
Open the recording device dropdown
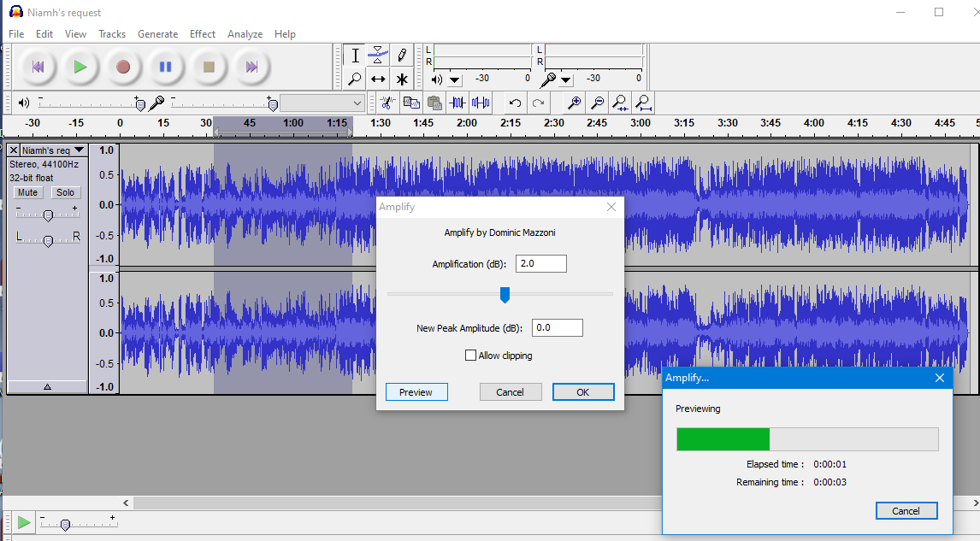click(565, 79)
